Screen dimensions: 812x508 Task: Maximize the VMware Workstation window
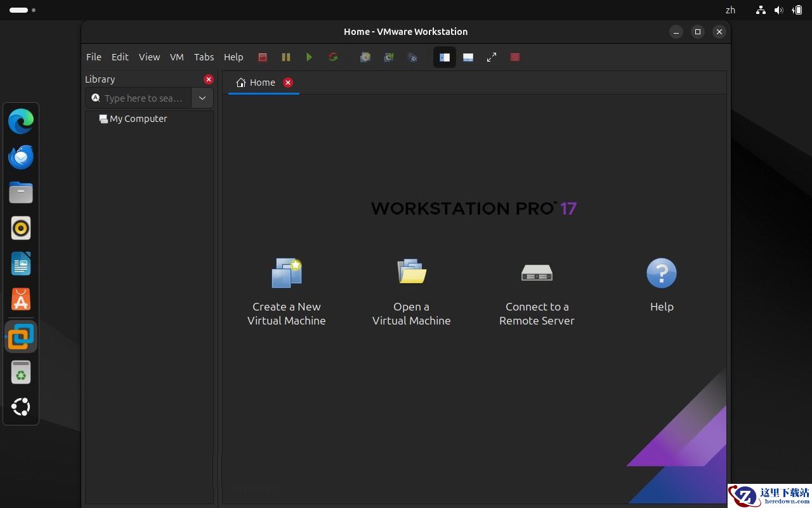click(698, 32)
